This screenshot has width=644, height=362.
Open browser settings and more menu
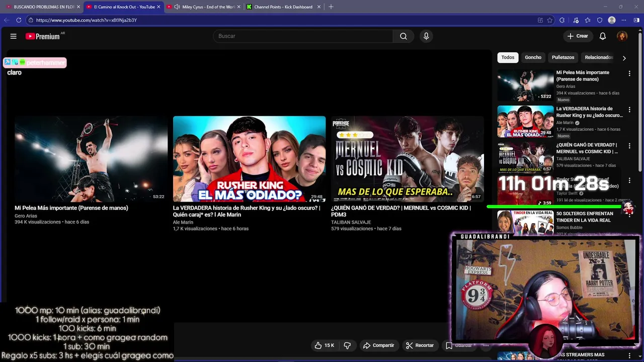click(x=624, y=20)
